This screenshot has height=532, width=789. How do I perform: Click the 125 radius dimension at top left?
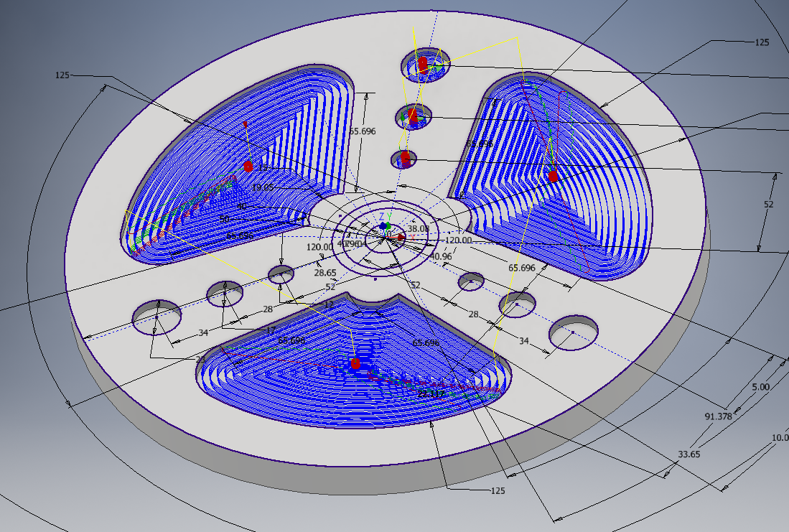(62, 75)
